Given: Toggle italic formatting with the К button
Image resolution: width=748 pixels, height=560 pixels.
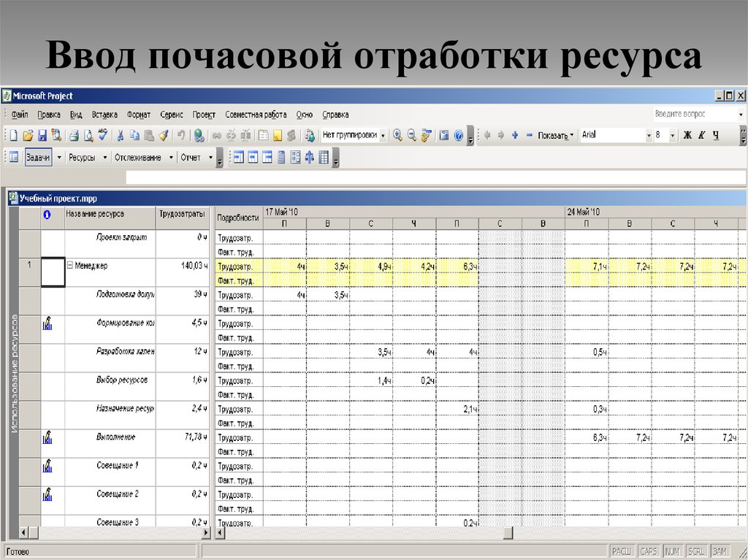Looking at the screenshot, I should point(701,136).
